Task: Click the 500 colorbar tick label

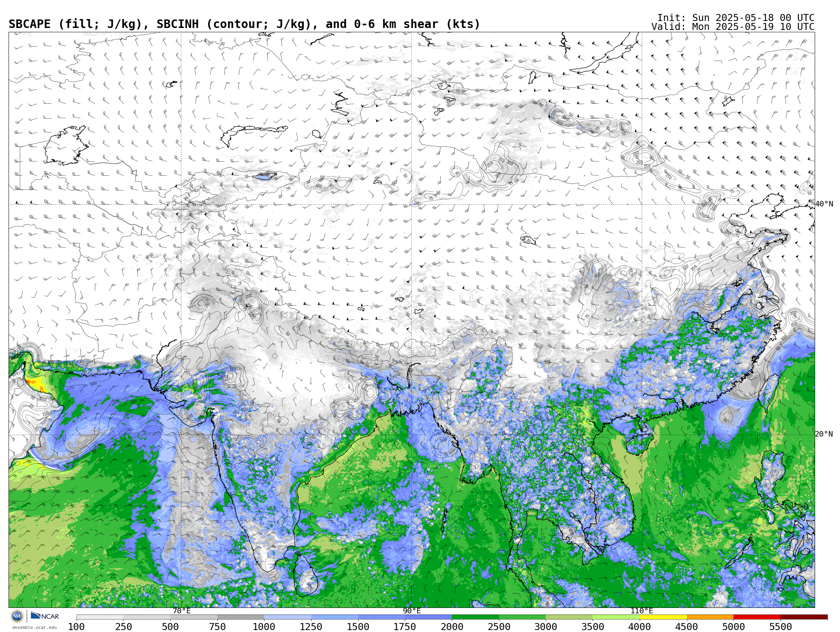Action: tap(170, 627)
